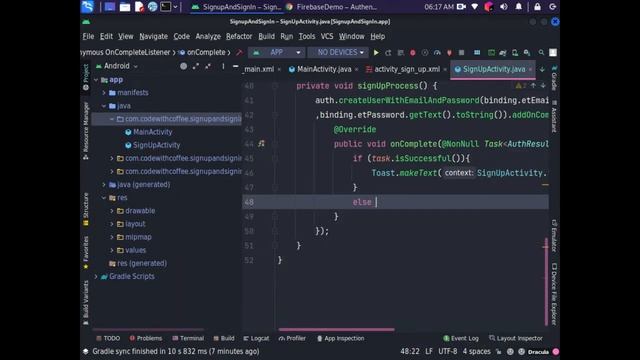Click the warnings indicator at editor top right
This screenshot has width=640, height=360.
[520, 86]
